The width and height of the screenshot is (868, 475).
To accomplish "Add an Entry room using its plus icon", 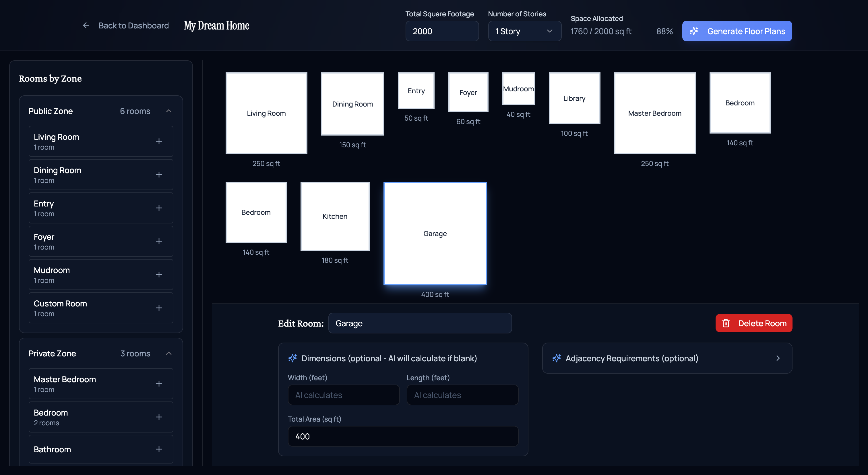I will [159, 208].
